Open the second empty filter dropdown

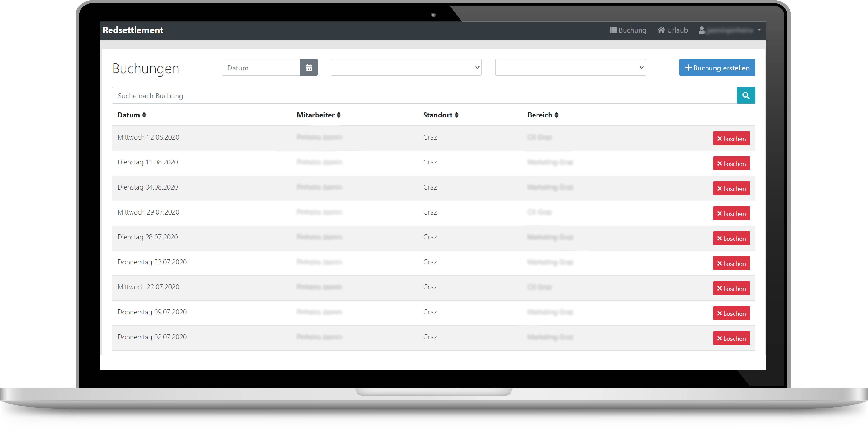(x=570, y=68)
